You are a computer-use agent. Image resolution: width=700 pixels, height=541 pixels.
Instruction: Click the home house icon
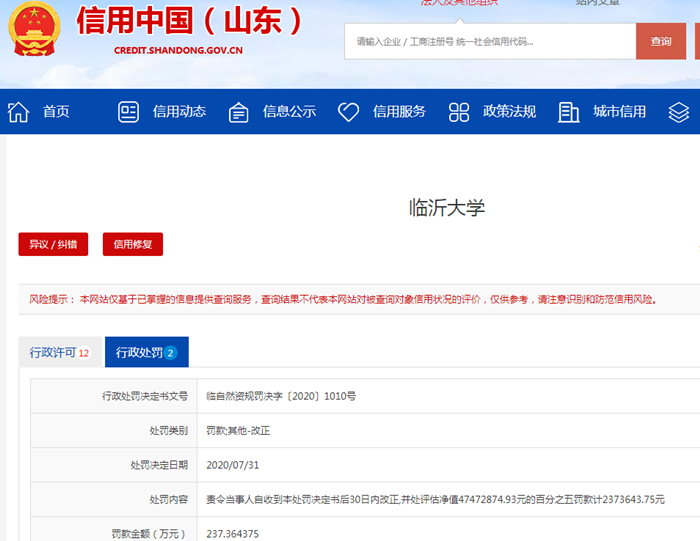click(18, 112)
